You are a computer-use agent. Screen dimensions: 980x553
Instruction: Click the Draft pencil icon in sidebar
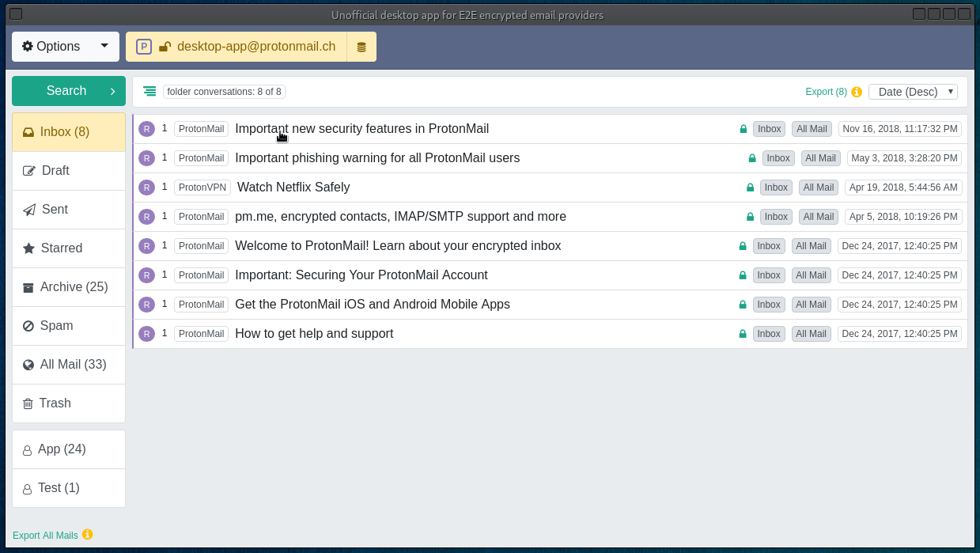click(29, 171)
